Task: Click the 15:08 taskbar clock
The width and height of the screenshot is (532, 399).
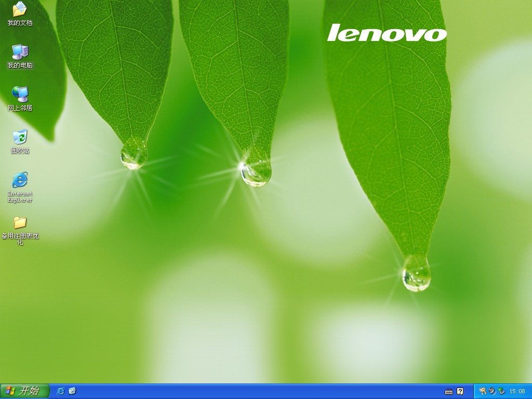Action: click(517, 391)
